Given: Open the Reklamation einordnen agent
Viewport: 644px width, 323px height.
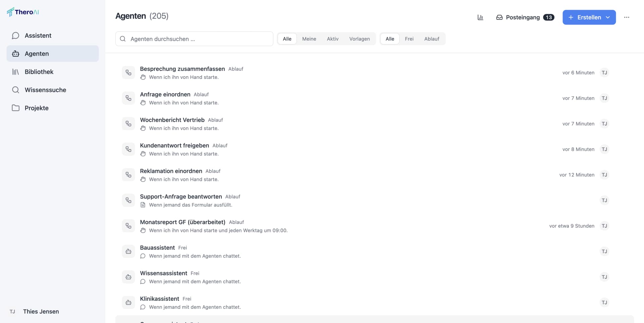Looking at the screenshot, I should 375,175.
